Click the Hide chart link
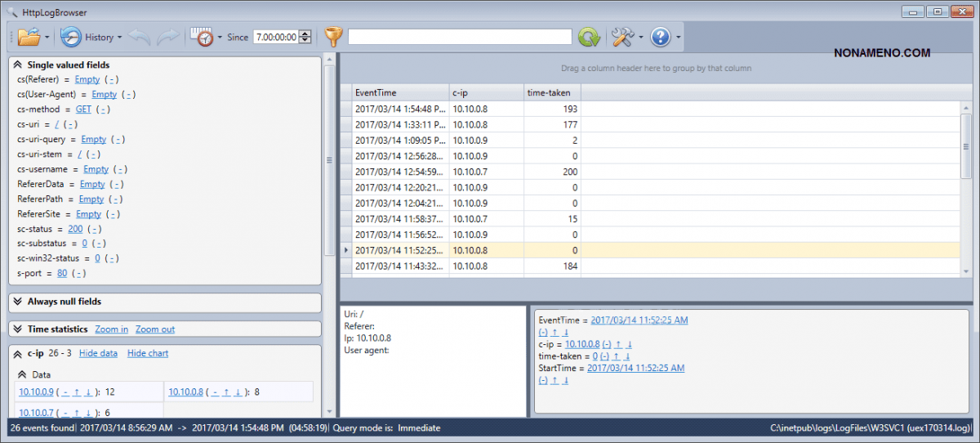Screen dimensions: 980x443 pos(148,353)
